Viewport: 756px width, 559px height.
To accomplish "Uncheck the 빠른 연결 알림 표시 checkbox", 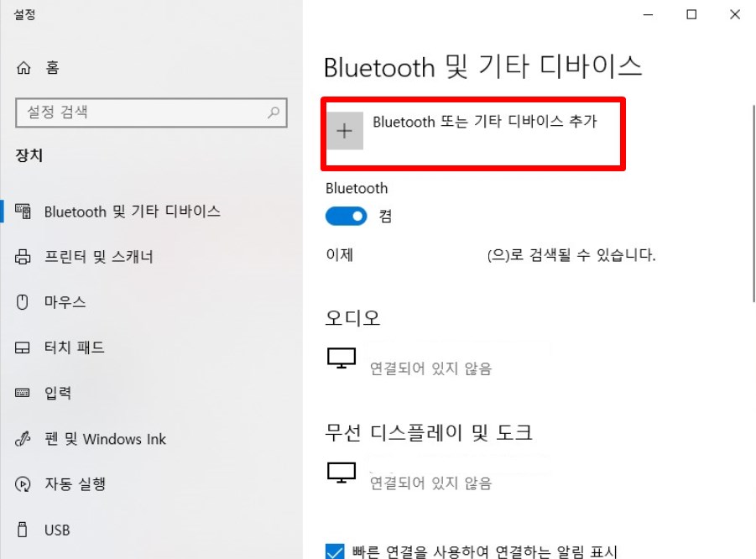I will point(335,551).
